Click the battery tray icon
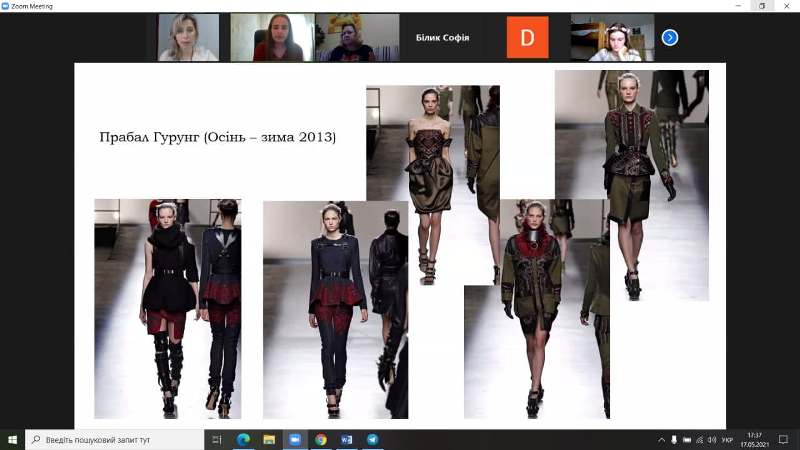 coord(687,440)
